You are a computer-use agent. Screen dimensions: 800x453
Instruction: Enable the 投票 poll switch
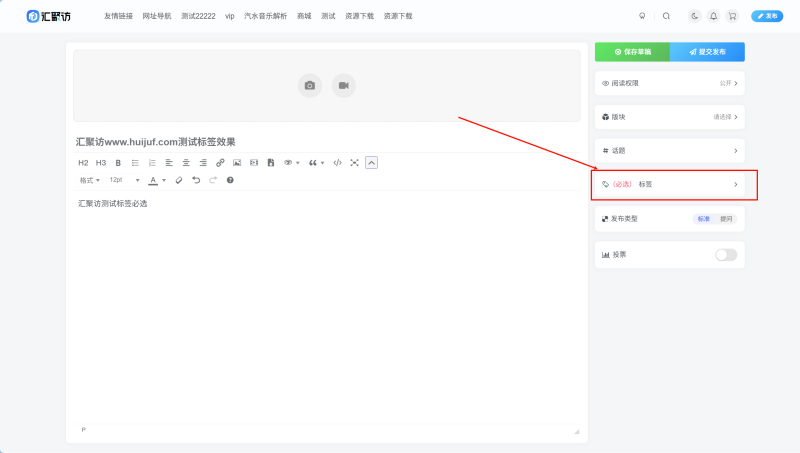726,255
